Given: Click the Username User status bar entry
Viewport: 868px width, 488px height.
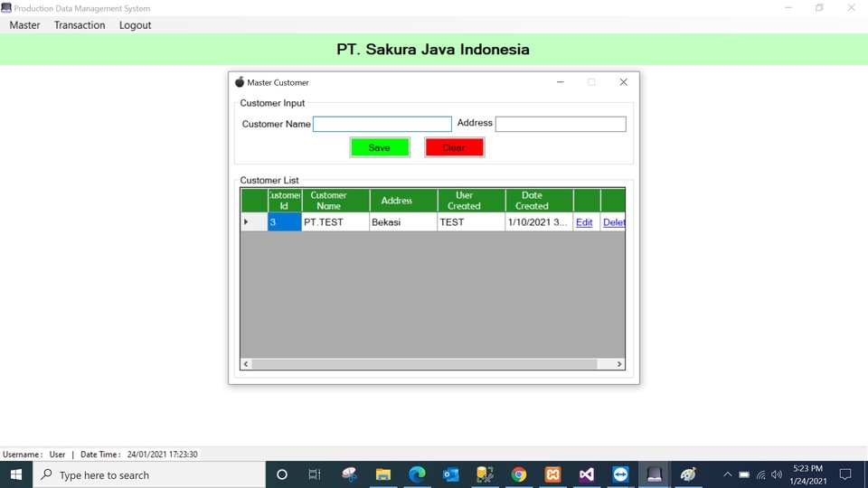Looking at the screenshot, I should pyautogui.click(x=33, y=455).
